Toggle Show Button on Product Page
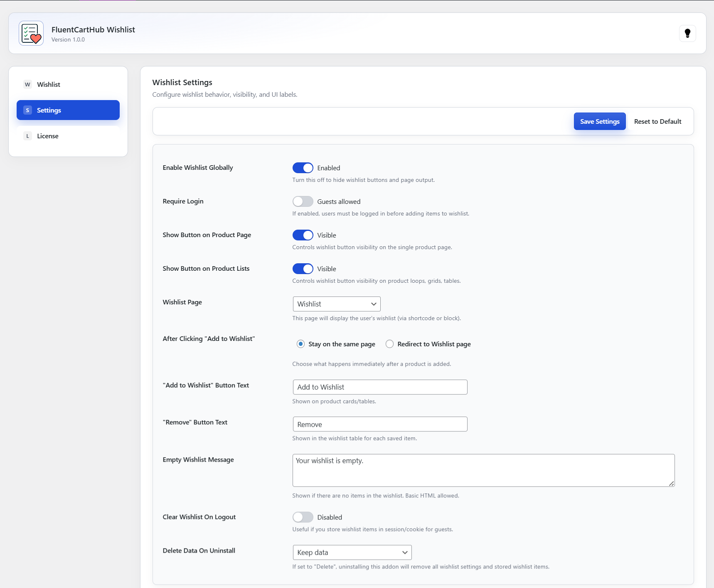This screenshot has width=714, height=588. pyautogui.click(x=303, y=235)
